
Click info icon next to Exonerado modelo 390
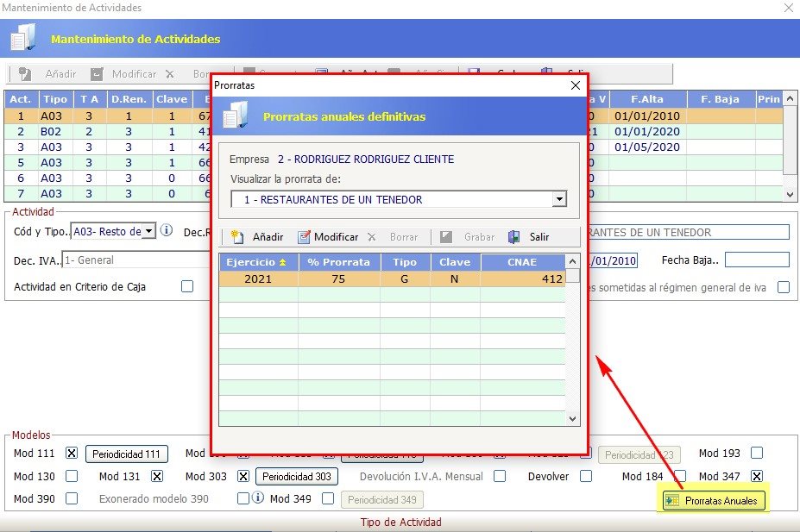pos(257,498)
